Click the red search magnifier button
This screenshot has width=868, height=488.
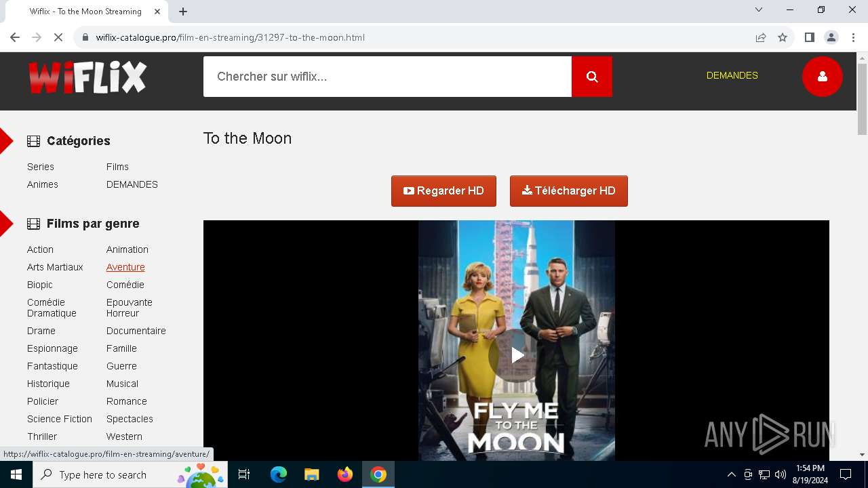pos(591,77)
